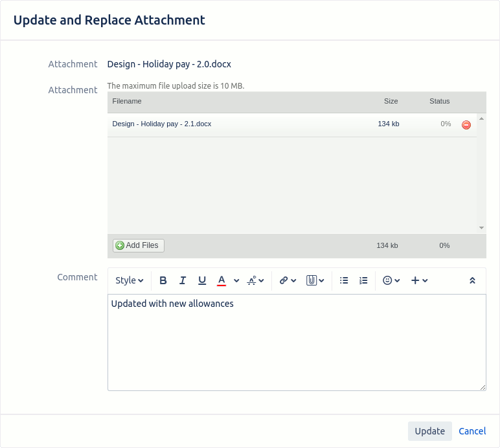
Task: Open the plus insert-more menu
Action: click(x=419, y=280)
